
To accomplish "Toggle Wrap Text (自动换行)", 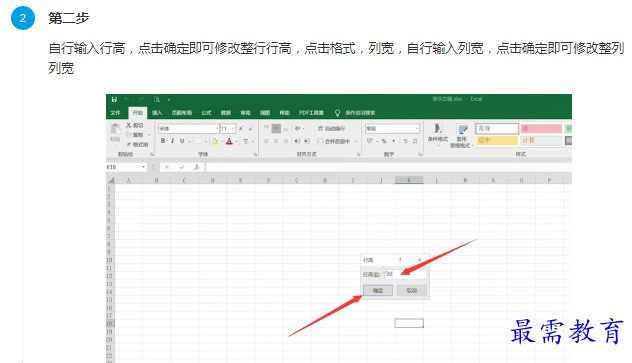I will click(x=331, y=129).
